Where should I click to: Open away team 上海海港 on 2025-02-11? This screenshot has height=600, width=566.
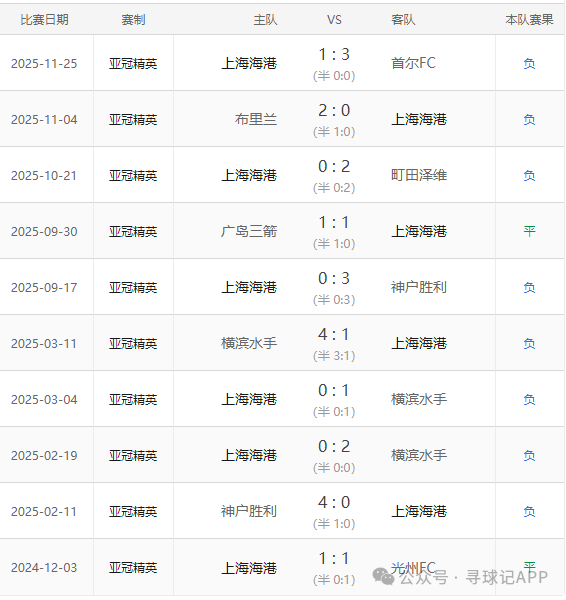pos(419,511)
